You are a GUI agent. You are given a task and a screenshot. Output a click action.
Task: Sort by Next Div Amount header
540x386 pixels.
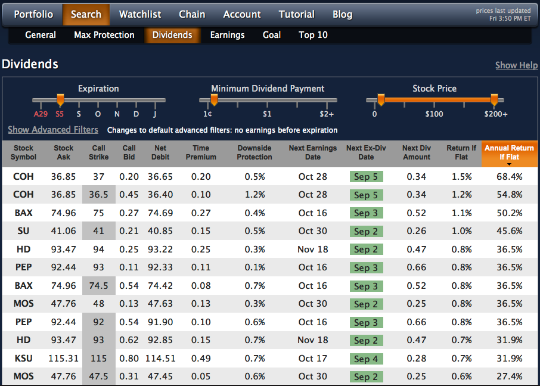[x=416, y=153]
